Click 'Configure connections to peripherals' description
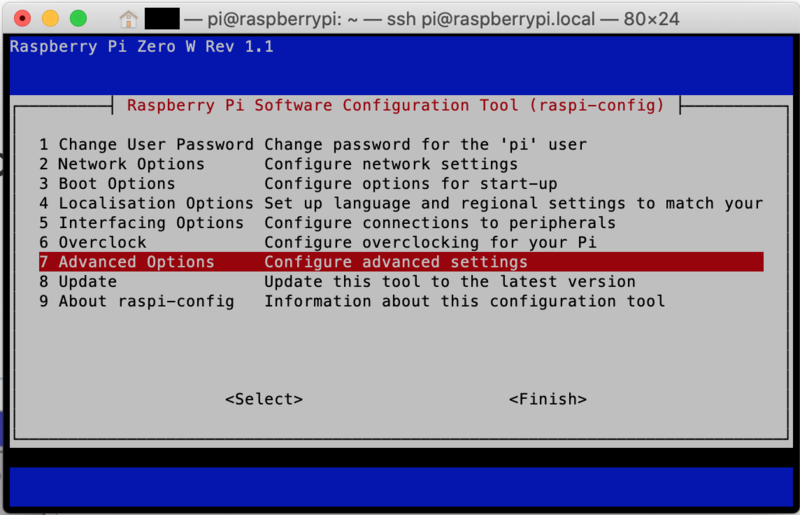Screen dimensions: 800x515 tap(440, 223)
